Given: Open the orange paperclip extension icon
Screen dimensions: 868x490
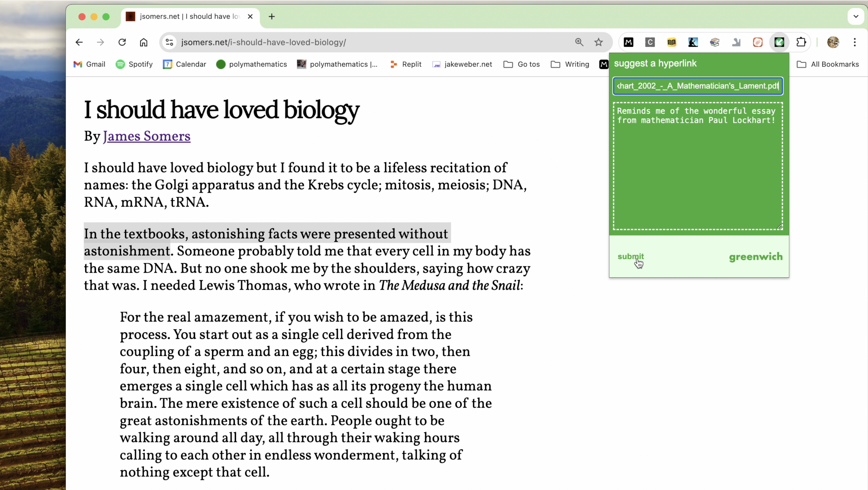Looking at the screenshot, I should (x=758, y=42).
